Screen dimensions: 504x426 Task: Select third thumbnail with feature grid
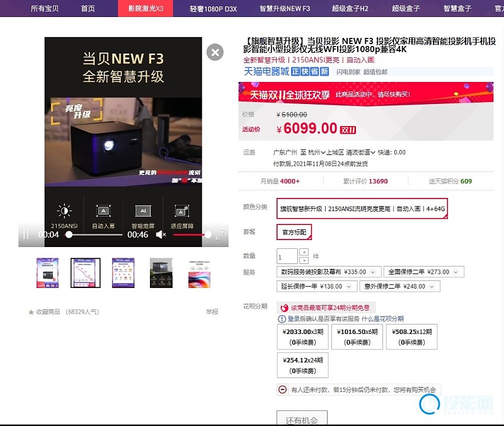pyautogui.click(x=123, y=273)
